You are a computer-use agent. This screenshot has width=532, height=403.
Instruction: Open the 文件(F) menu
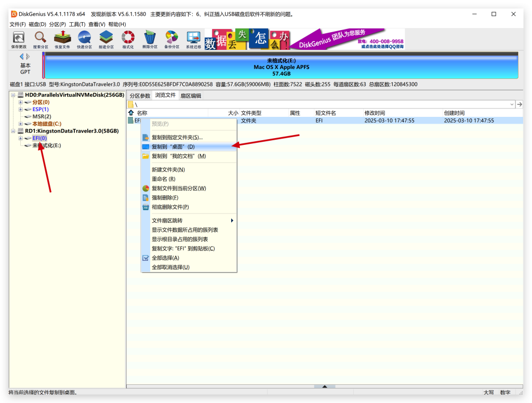(18, 24)
